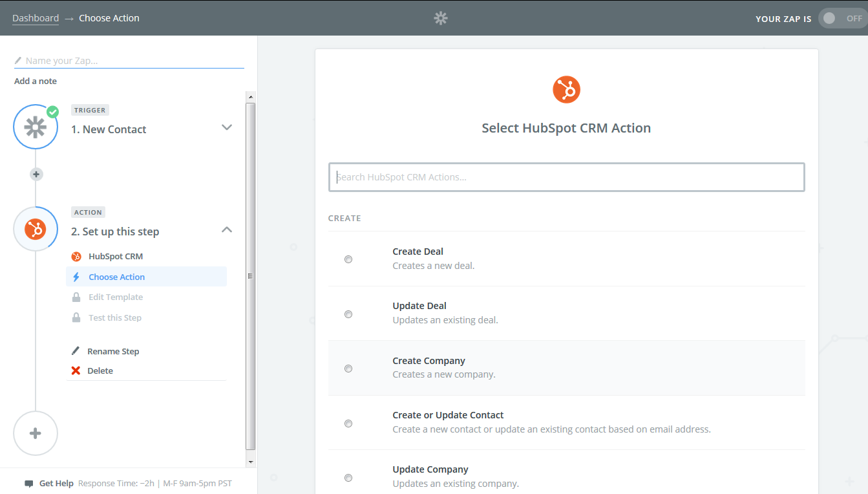Click the small plus between steps
This screenshot has width=868, height=494.
[x=36, y=174]
